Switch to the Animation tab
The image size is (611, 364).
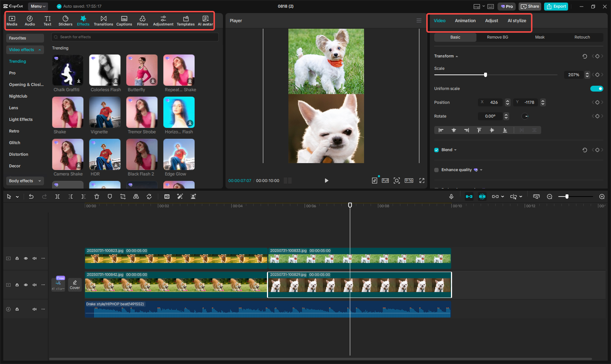465,21
